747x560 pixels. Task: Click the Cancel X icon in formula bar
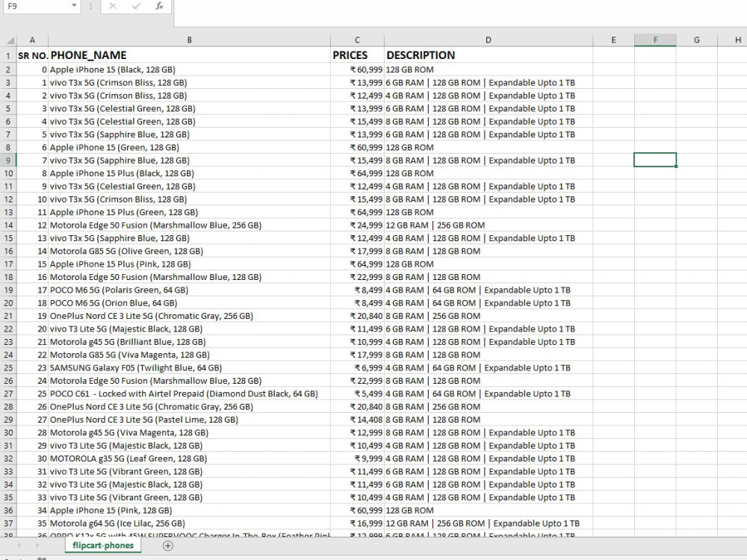coord(113,6)
